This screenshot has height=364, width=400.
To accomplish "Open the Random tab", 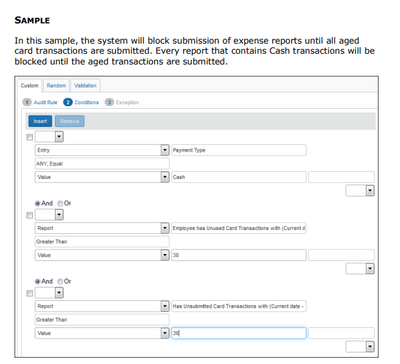I will [x=56, y=86].
